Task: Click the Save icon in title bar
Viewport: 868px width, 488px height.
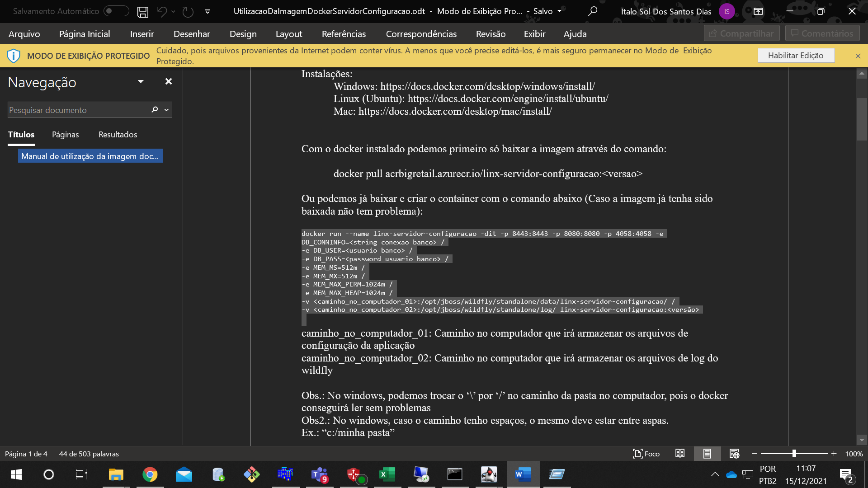Action: tap(143, 12)
